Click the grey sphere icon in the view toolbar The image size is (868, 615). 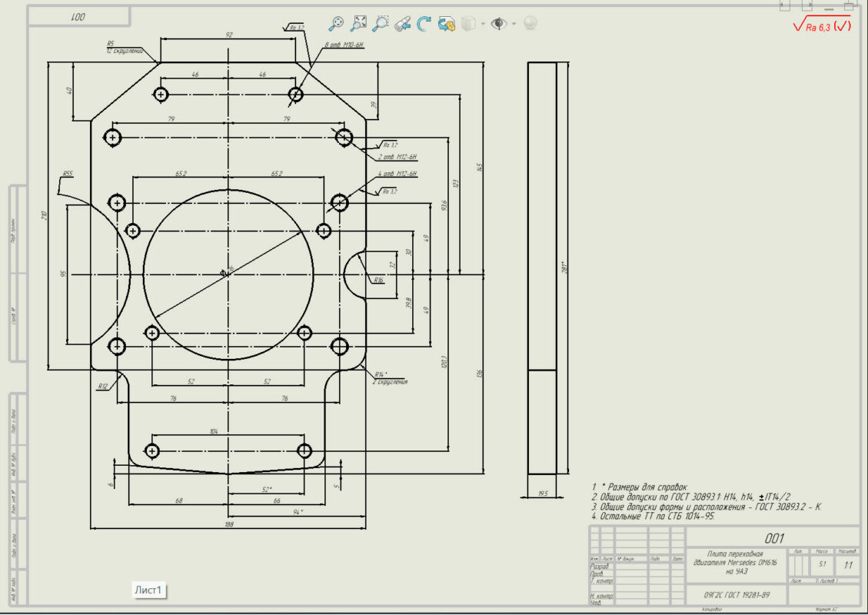(x=530, y=23)
